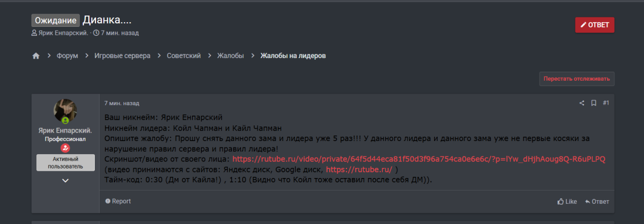The image size is (644, 224).
Task: Share post #1 via share icon
Action: 581,103
